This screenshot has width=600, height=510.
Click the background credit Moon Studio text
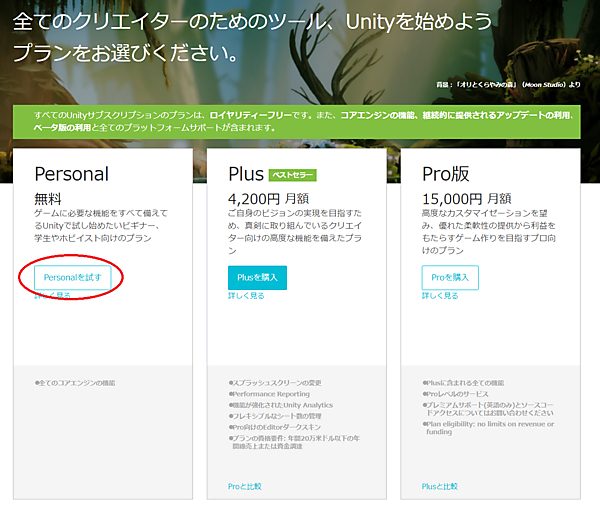point(508,85)
